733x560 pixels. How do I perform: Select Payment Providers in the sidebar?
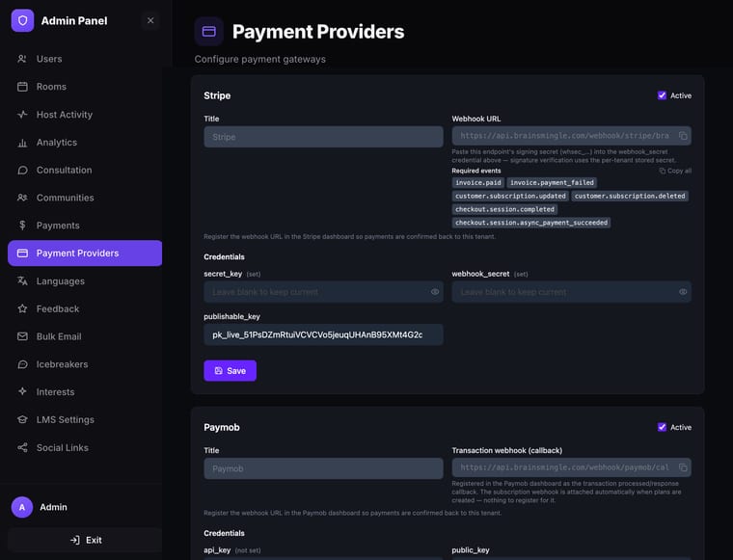85,253
